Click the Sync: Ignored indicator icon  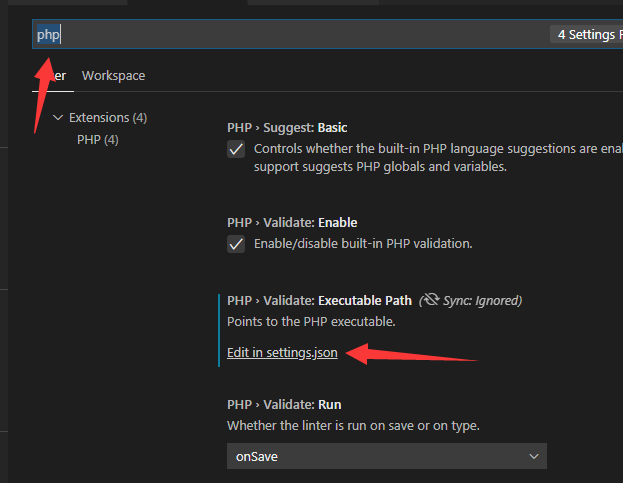[x=430, y=300]
